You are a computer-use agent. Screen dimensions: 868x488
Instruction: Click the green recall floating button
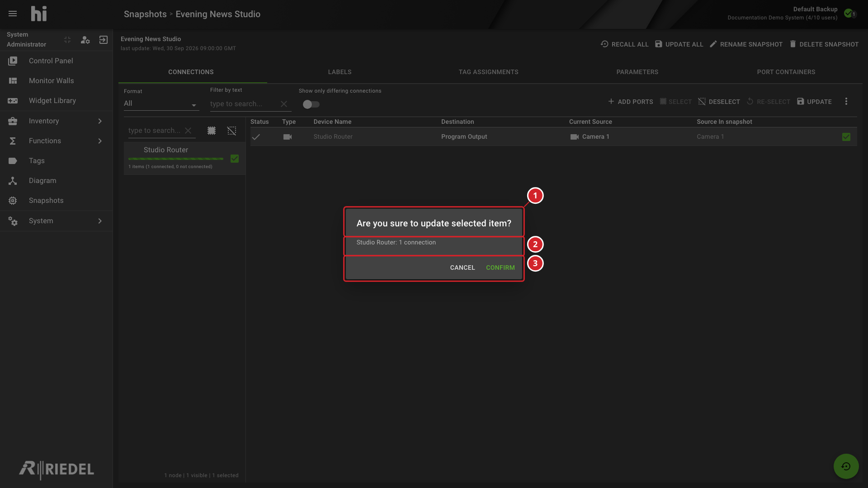[x=846, y=466]
